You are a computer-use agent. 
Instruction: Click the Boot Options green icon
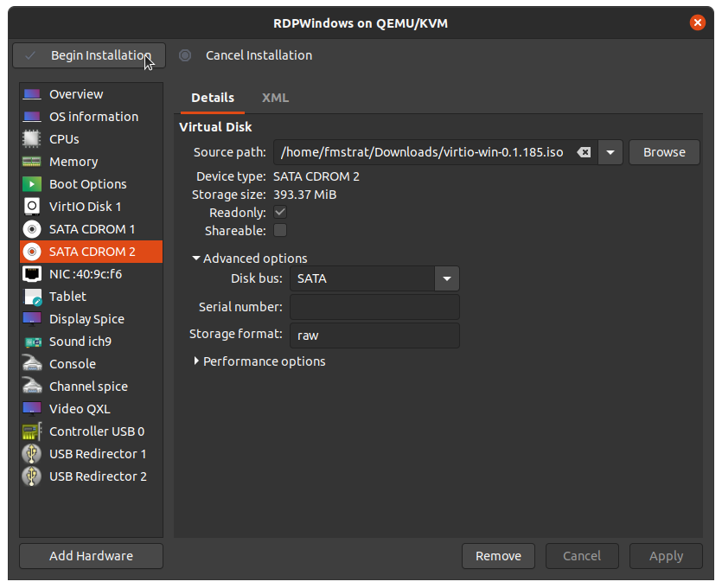pos(32,184)
